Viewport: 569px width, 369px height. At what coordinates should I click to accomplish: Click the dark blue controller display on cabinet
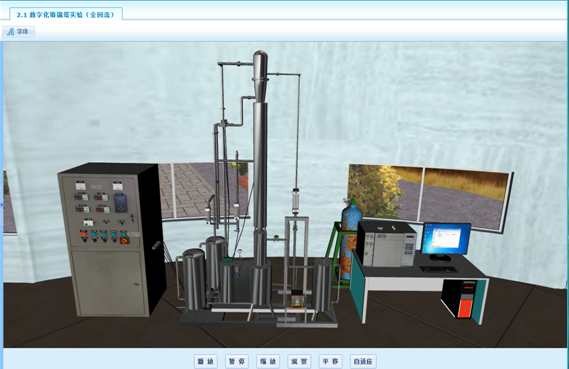coord(121,203)
